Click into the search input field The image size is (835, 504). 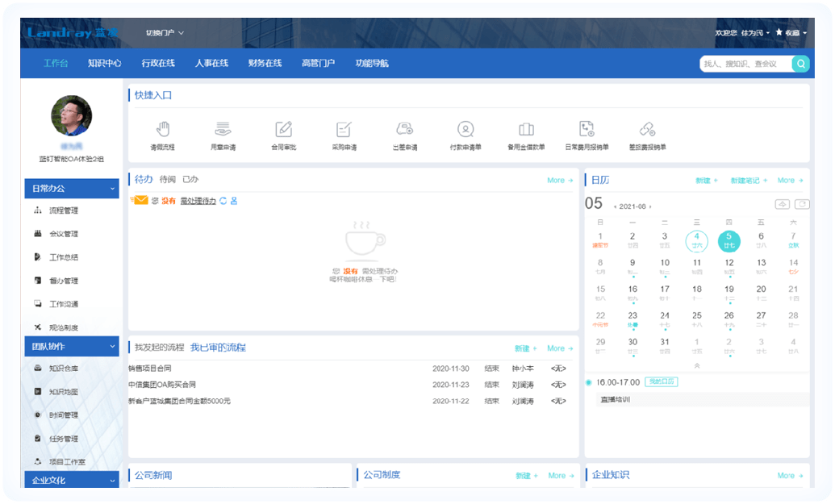click(x=744, y=64)
